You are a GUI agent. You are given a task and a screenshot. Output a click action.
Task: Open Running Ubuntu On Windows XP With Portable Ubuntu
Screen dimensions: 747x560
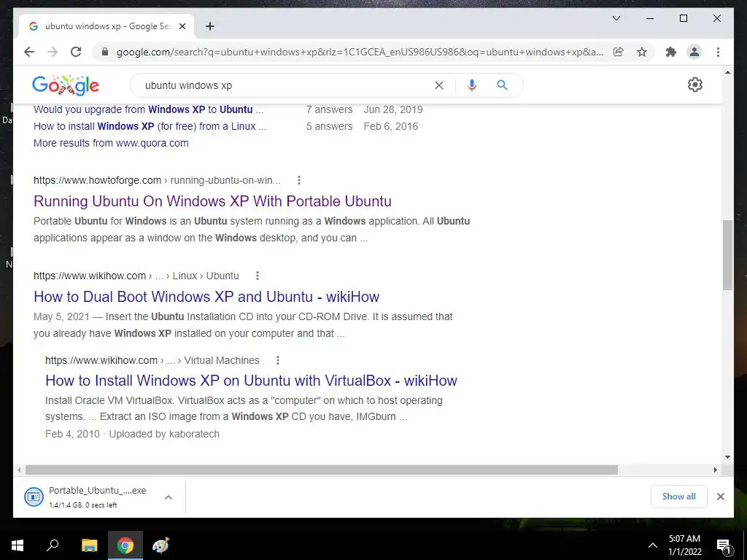coord(212,201)
